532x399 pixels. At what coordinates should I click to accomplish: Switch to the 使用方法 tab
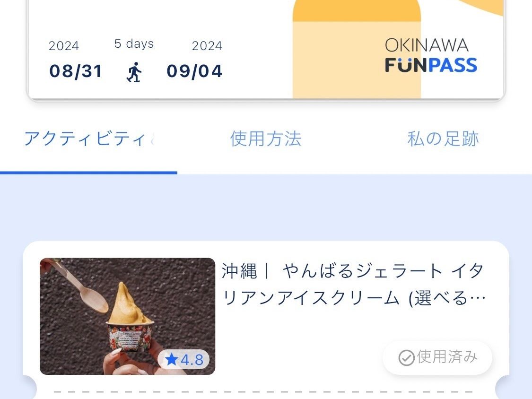pos(266,139)
